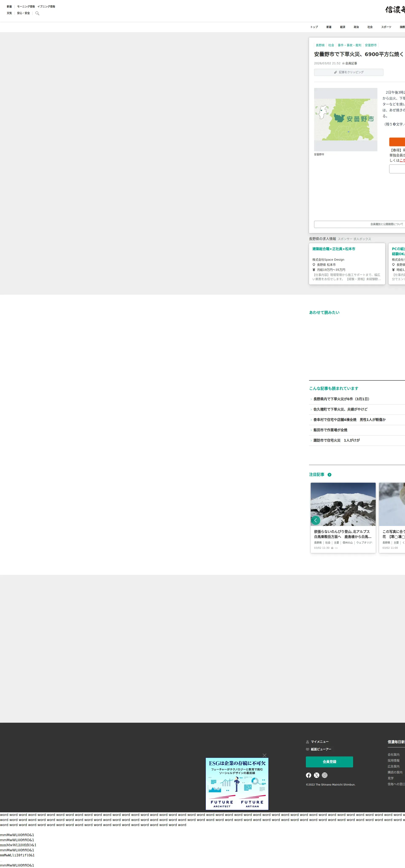405x868 pixels.
Task: Open the Instagram icon in footer
Action: point(324,775)
